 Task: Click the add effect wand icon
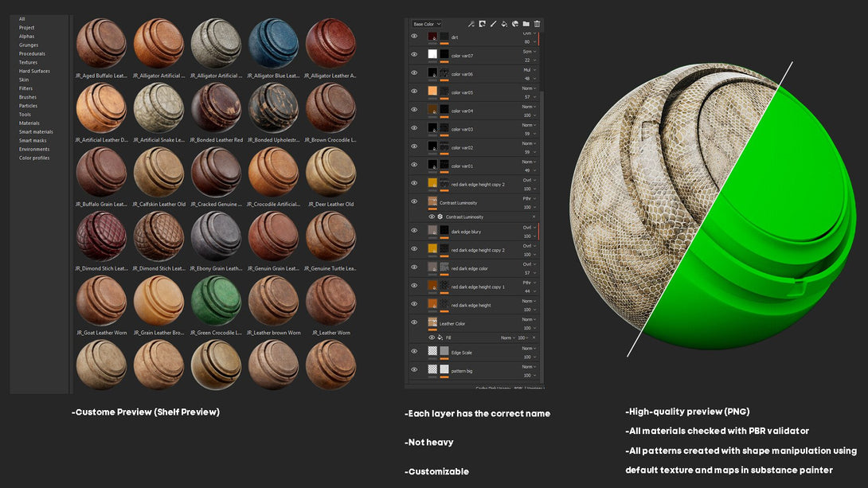[x=471, y=24]
